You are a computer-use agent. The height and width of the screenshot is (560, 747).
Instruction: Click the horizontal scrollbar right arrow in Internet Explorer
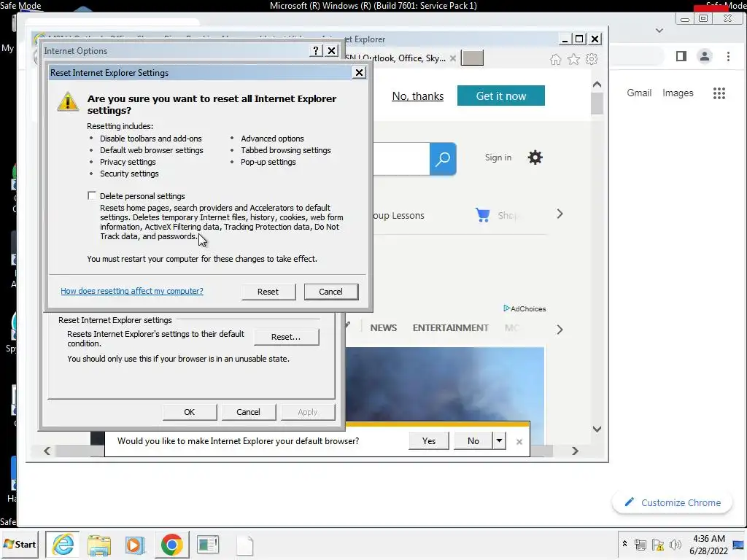tap(575, 451)
